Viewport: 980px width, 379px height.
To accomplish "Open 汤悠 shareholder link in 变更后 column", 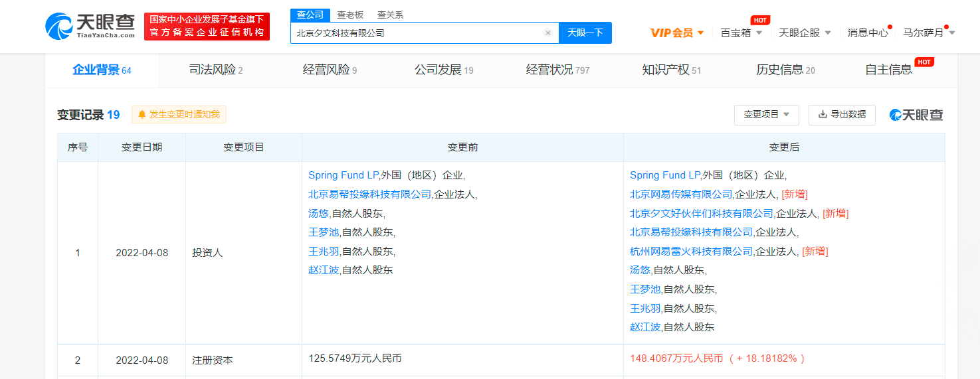I will 640,270.
